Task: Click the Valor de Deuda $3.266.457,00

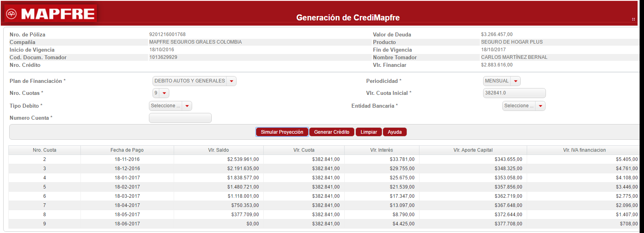Action: point(497,34)
